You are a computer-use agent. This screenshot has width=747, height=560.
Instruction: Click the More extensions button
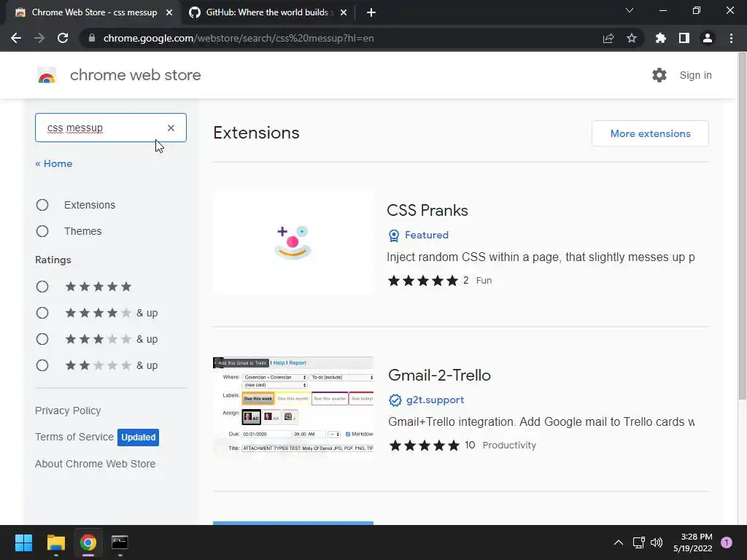click(x=650, y=134)
